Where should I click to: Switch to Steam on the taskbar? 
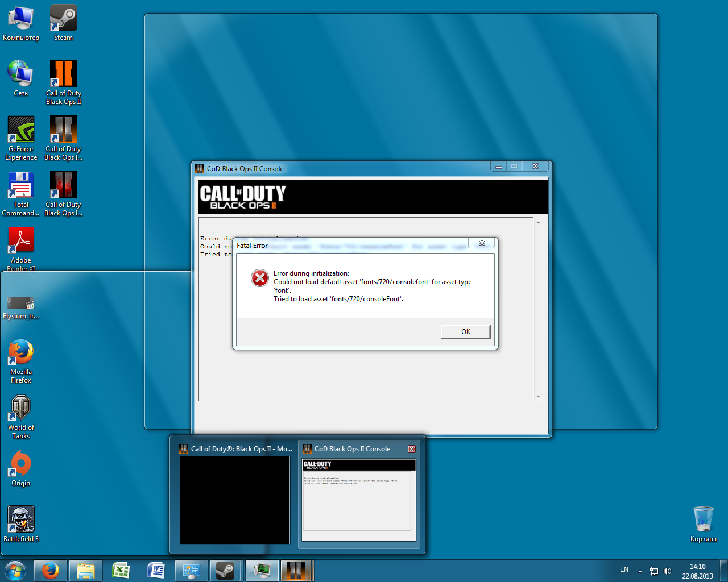click(226, 571)
